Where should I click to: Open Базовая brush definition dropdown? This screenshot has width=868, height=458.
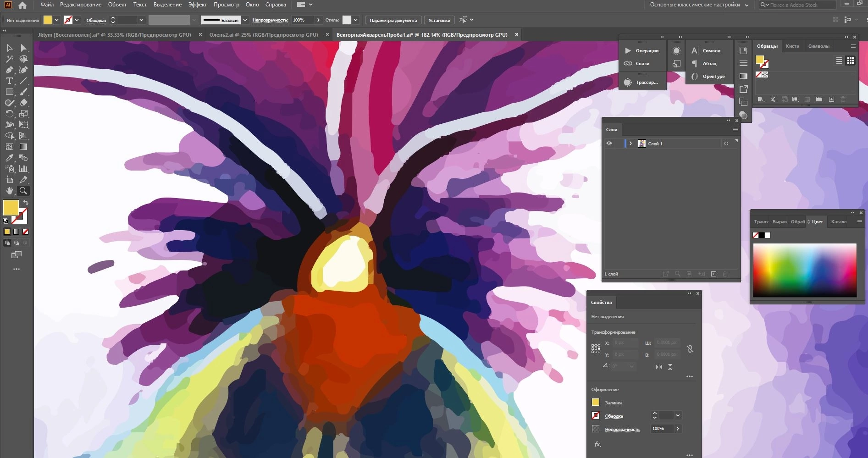[245, 20]
